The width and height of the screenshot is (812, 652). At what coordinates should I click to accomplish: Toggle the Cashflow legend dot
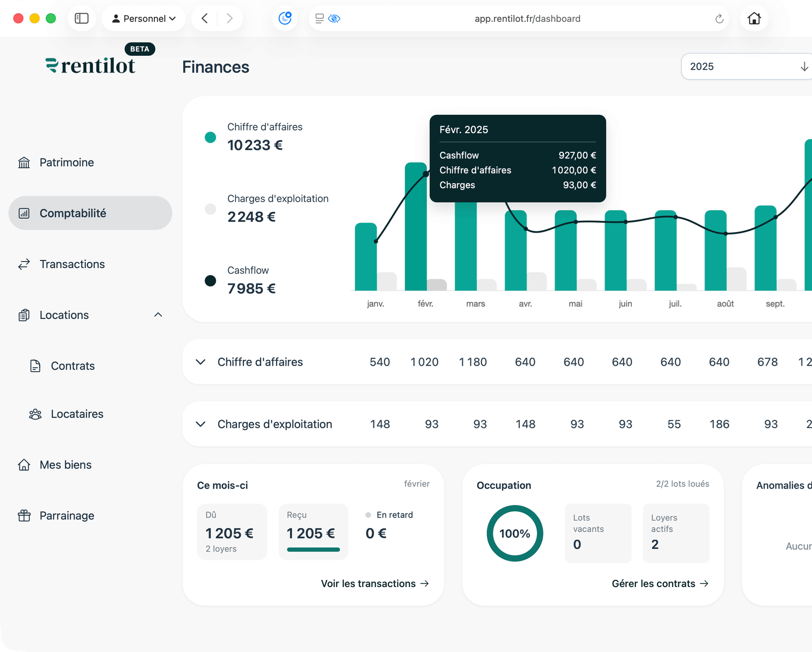coord(210,281)
